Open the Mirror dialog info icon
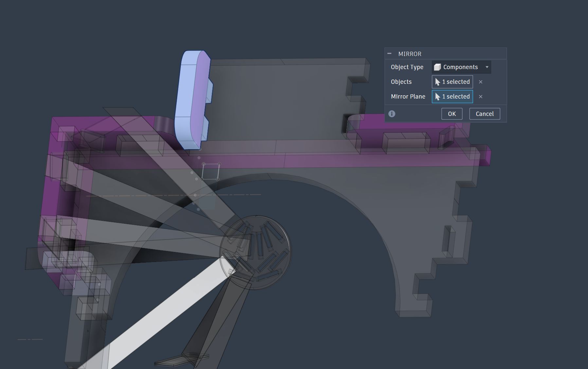This screenshot has height=369, width=588. click(x=392, y=114)
